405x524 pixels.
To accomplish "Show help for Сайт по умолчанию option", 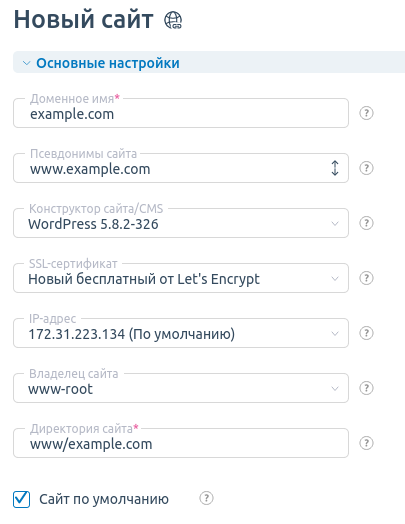I will (206, 498).
